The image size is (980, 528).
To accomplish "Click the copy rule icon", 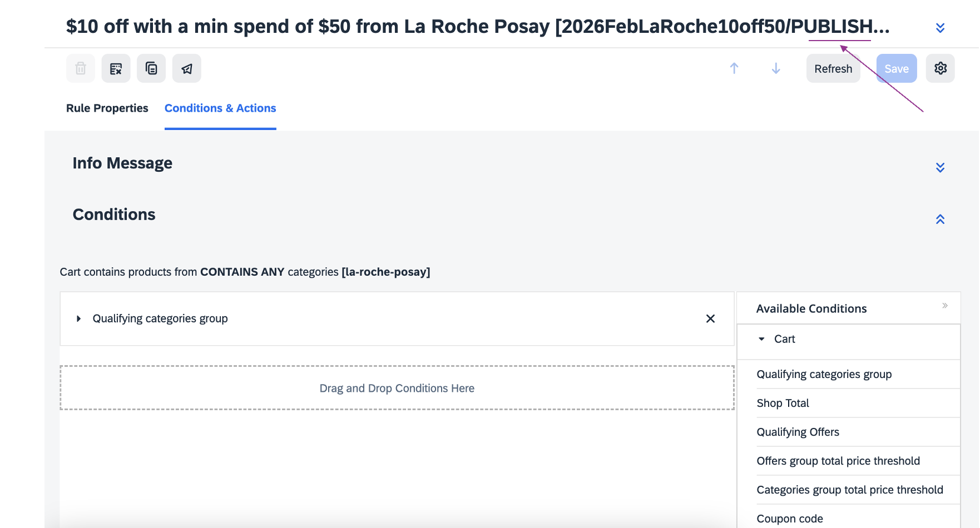I will [x=151, y=68].
